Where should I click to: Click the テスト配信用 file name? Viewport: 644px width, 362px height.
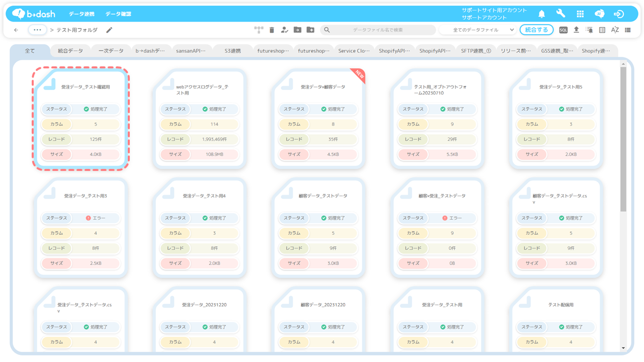click(561, 305)
